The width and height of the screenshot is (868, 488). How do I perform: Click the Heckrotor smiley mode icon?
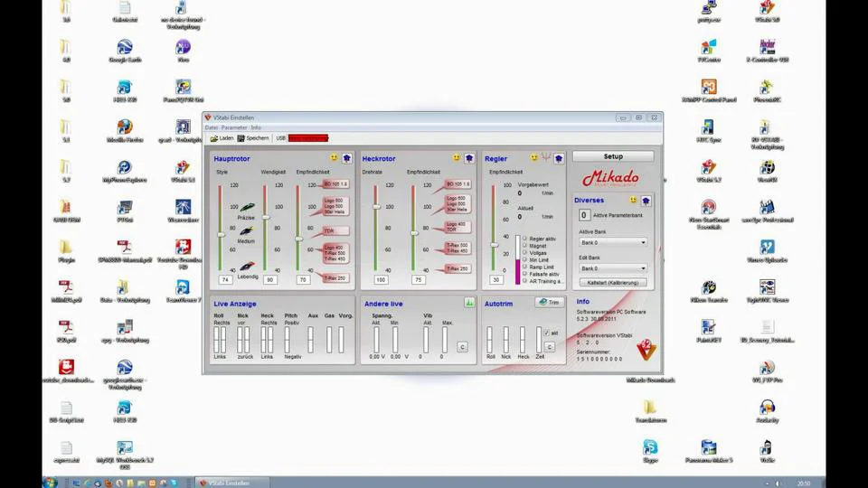pos(456,158)
